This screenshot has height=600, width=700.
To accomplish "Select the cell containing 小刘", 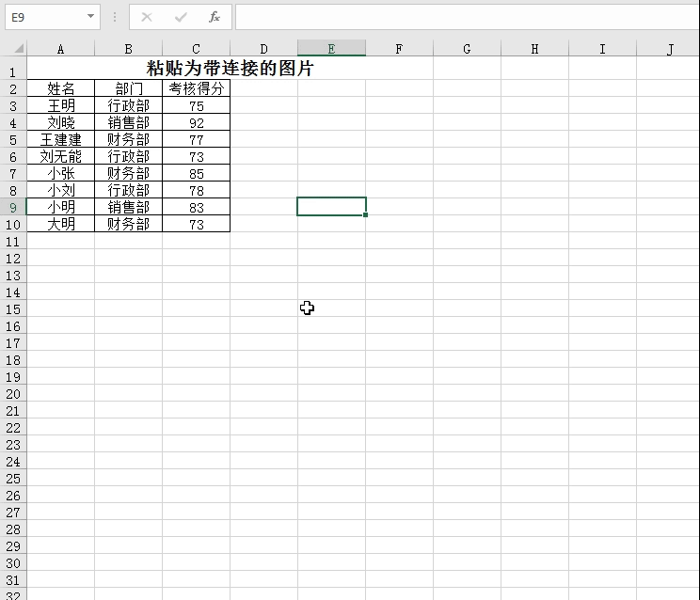I will [61, 190].
